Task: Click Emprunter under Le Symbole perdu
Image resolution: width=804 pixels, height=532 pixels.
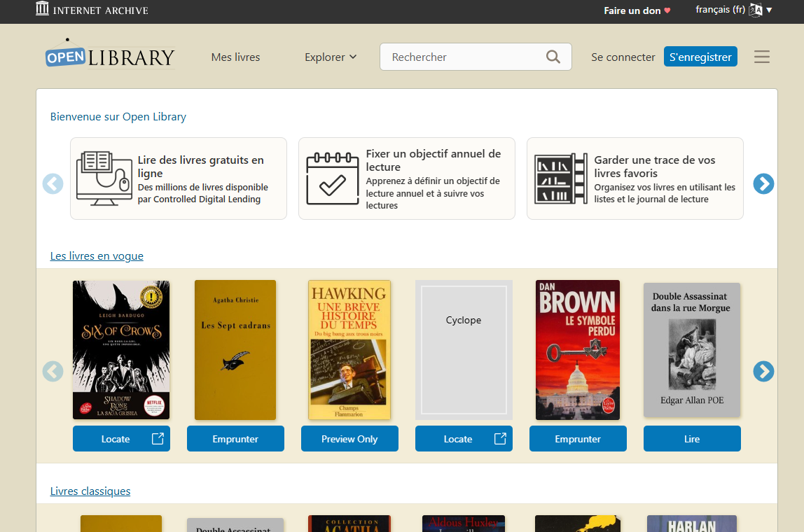Action: (x=577, y=439)
